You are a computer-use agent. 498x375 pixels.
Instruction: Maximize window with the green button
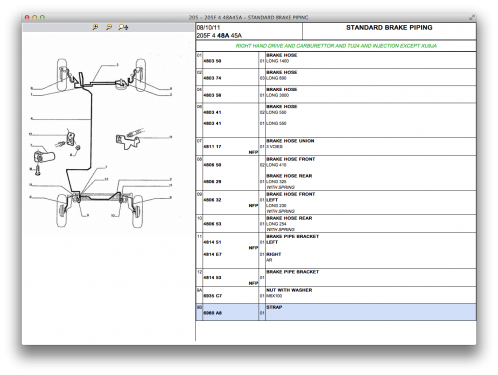click(42, 17)
